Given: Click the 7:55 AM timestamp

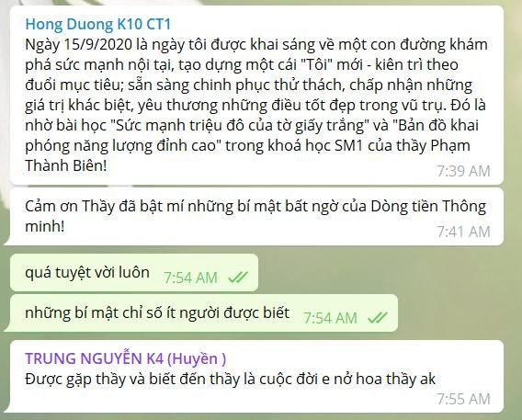Looking at the screenshot, I should click(x=463, y=399).
